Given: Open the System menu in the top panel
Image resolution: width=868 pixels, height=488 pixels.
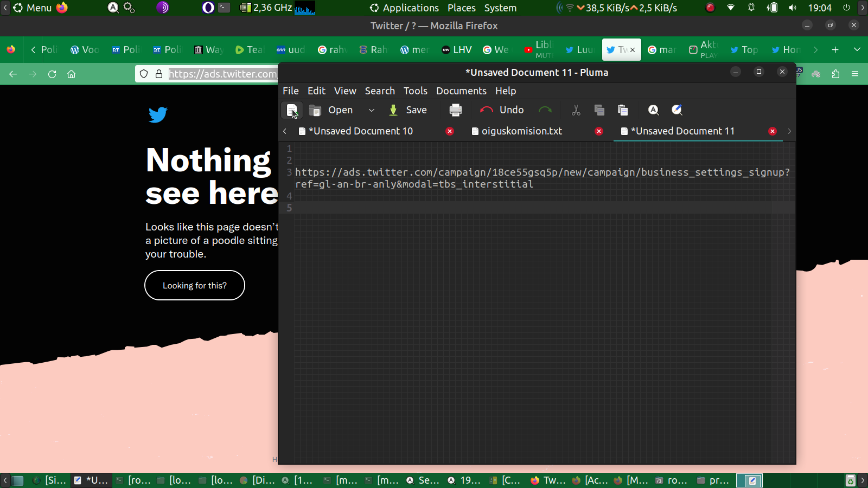Looking at the screenshot, I should click(500, 8).
